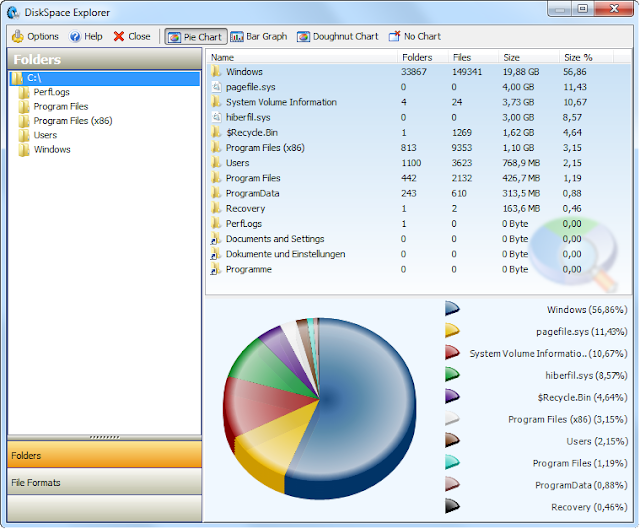This screenshot has width=640, height=529.
Task: Click the DiskSpace Explorer title bar icon
Action: click(13, 12)
